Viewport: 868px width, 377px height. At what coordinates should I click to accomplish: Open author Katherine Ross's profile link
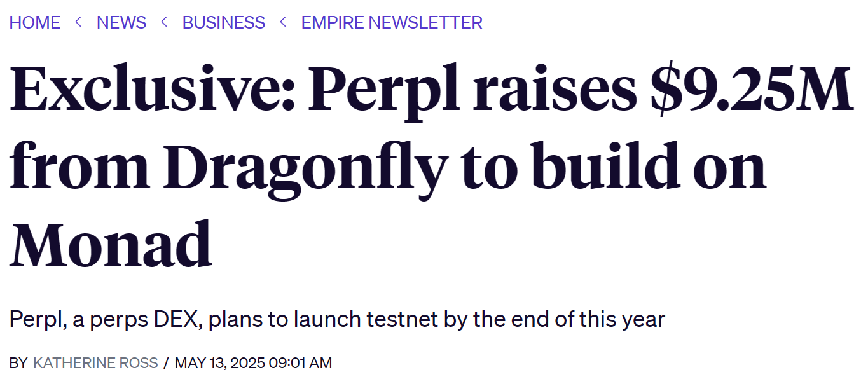pyautogui.click(x=95, y=363)
